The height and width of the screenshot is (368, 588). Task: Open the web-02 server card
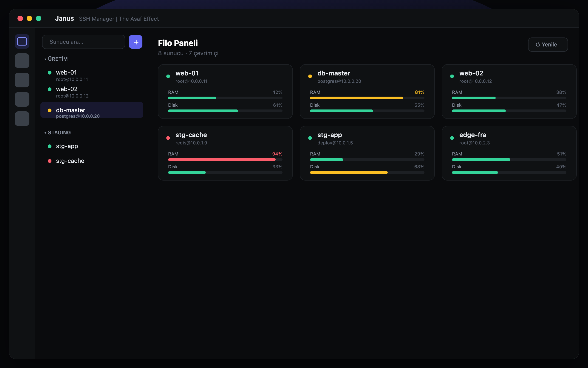[x=509, y=92]
